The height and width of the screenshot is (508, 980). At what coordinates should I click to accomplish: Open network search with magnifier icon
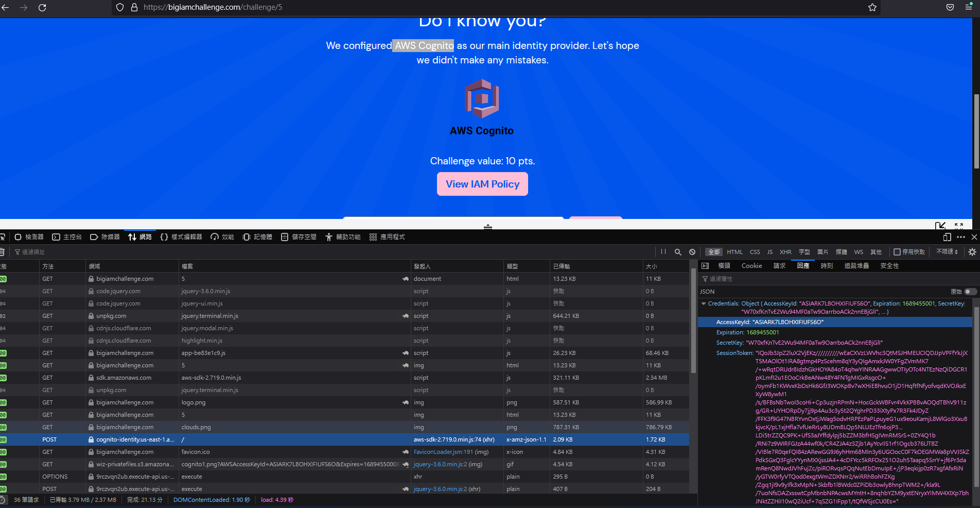[x=678, y=252]
